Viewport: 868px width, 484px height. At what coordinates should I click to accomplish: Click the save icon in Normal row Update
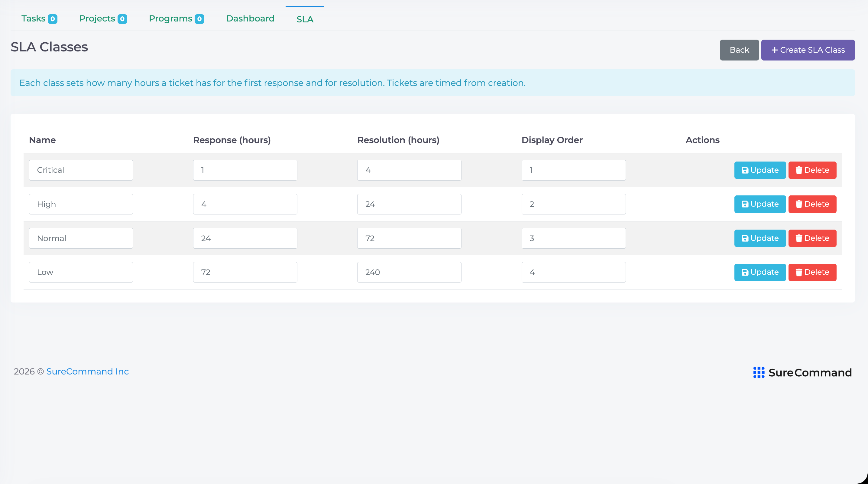pos(745,238)
